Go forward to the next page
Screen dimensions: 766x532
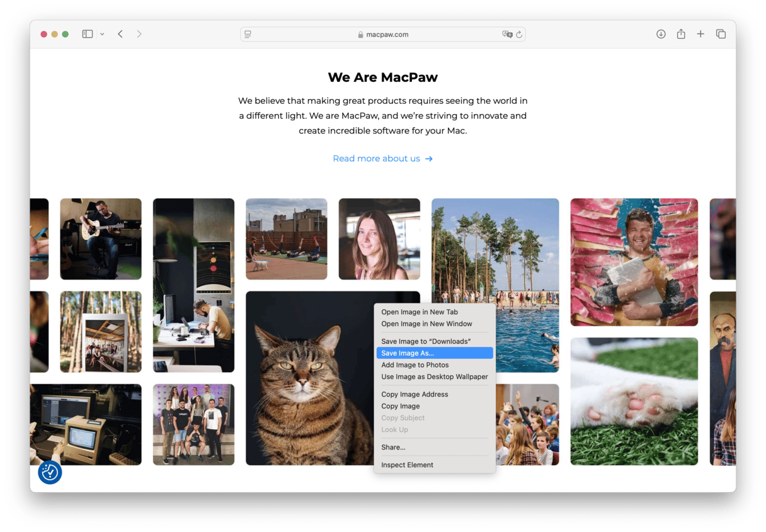(139, 34)
